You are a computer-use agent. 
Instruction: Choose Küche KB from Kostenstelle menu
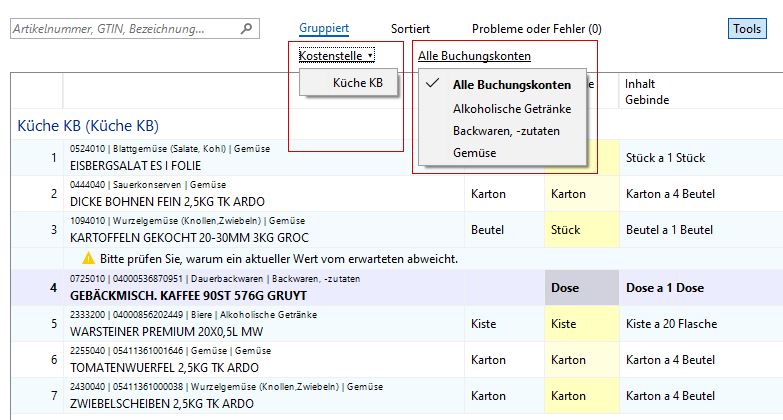(357, 83)
